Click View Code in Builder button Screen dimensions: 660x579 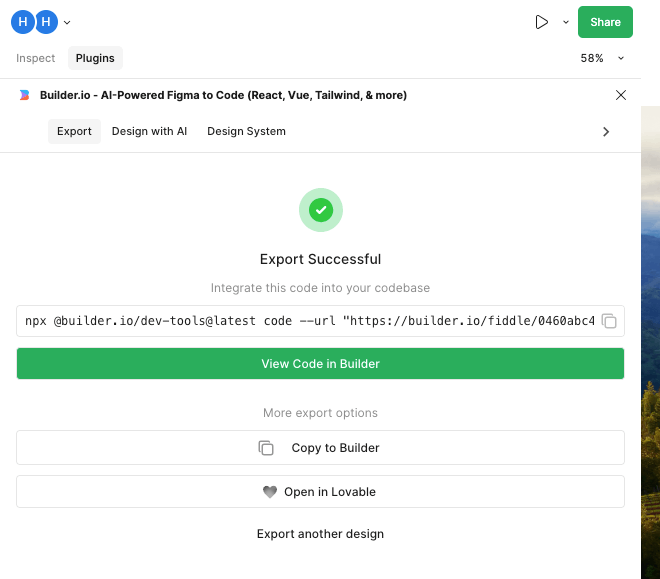(x=320, y=364)
